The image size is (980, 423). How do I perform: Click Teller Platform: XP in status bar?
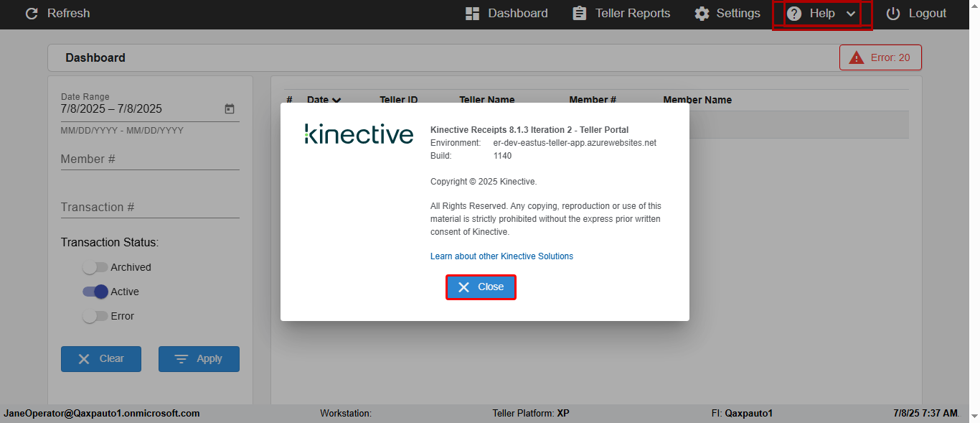point(531,414)
